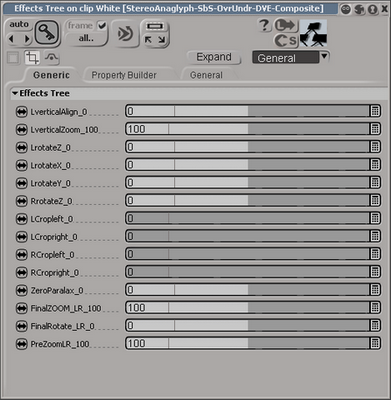This screenshot has width=391, height=400.
Task: Switch to the Generic tab
Action: click(x=51, y=75)
